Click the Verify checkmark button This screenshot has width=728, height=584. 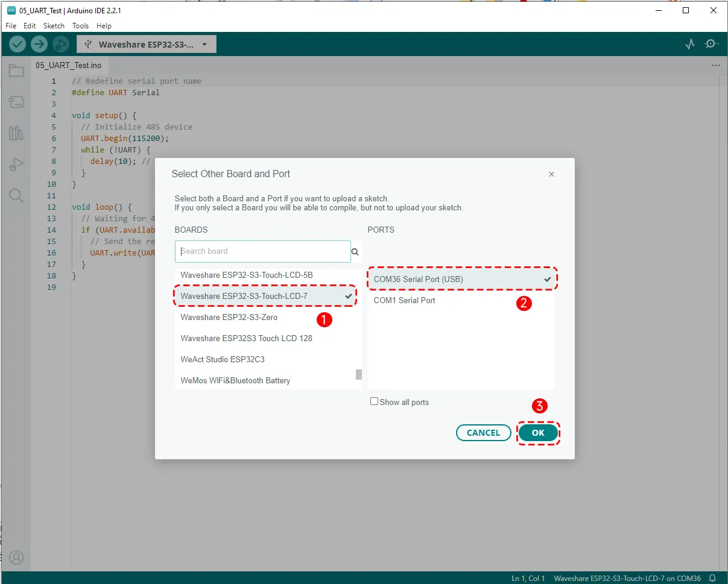coord(17,44)
